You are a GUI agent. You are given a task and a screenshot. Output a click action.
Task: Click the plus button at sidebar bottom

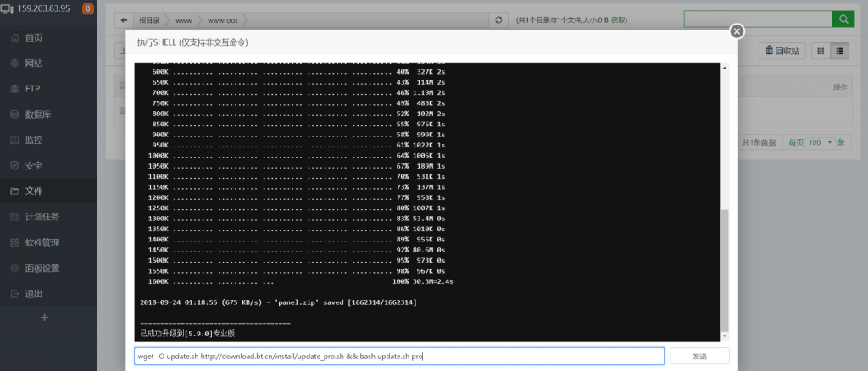(45, 318)
